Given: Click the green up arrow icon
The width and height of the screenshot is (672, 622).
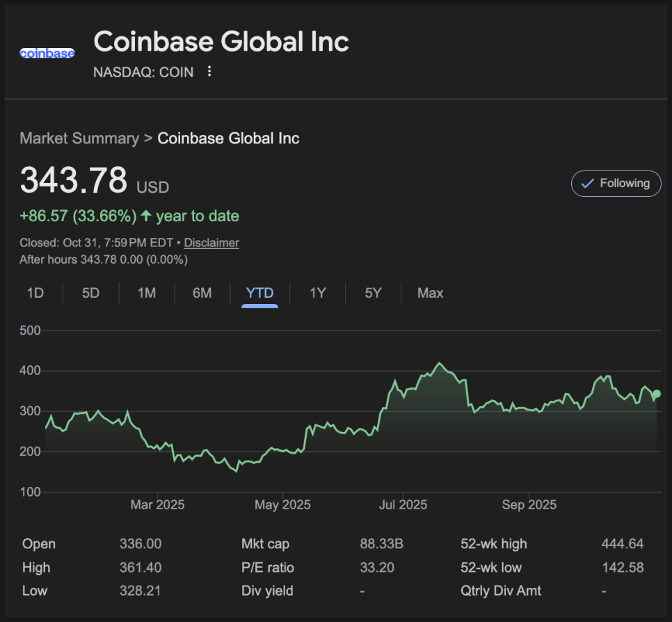Looking at the screenshot, I should click(146, 216).
